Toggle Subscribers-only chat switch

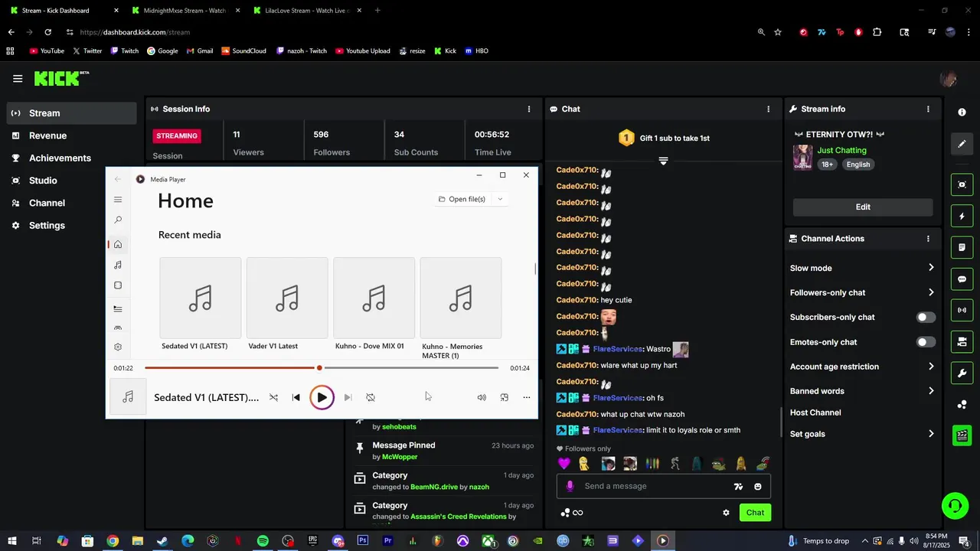click(926, 317)
